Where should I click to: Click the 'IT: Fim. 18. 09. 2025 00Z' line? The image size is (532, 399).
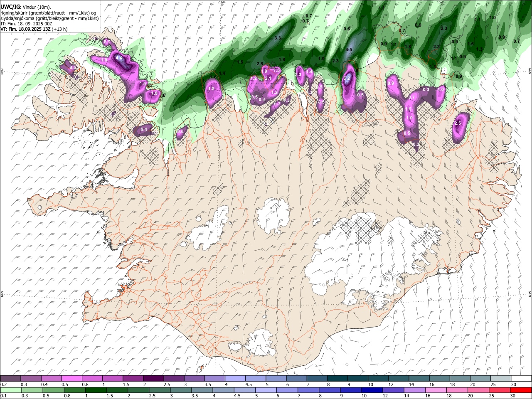tap(26, 24)
